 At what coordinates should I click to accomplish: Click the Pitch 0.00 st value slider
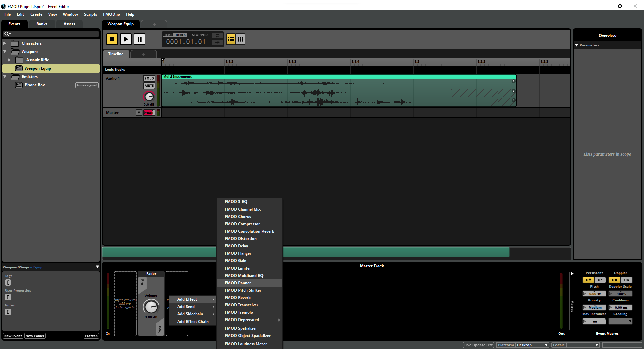594,294
